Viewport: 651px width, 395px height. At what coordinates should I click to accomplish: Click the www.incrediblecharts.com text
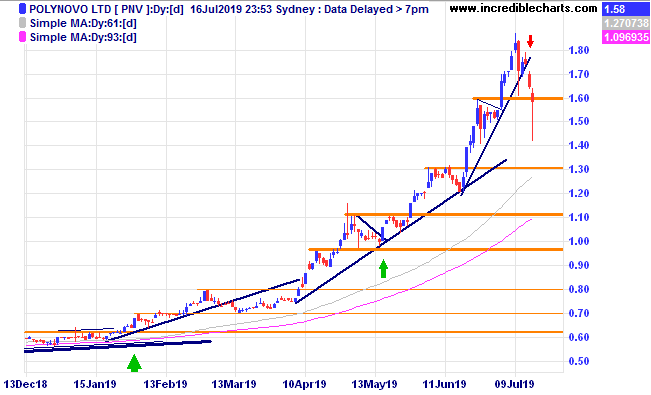coord(524,8)
